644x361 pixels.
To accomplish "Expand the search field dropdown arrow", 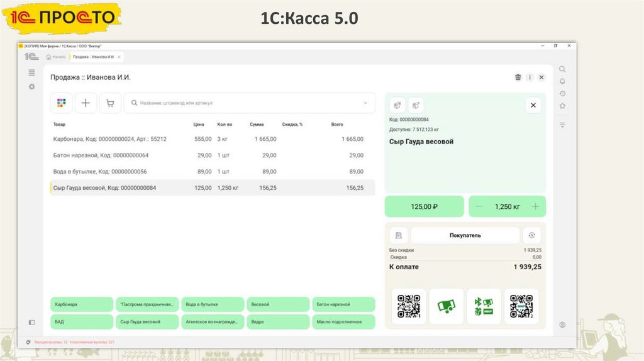I will (365, 103).
